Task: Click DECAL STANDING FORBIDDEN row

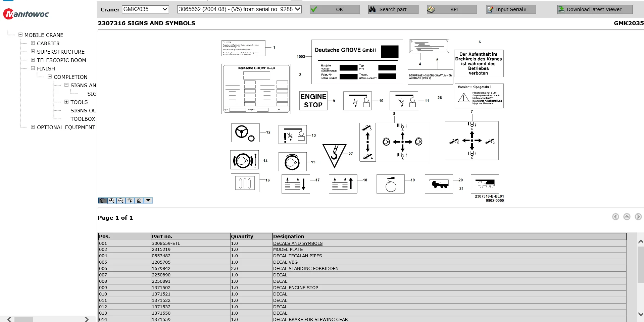Action: [x=362, y=269]
